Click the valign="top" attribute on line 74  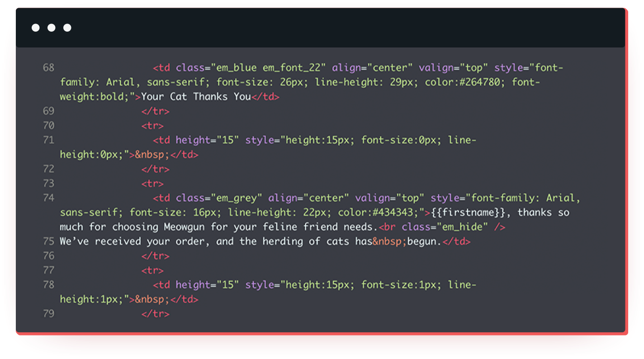(390, 198)
